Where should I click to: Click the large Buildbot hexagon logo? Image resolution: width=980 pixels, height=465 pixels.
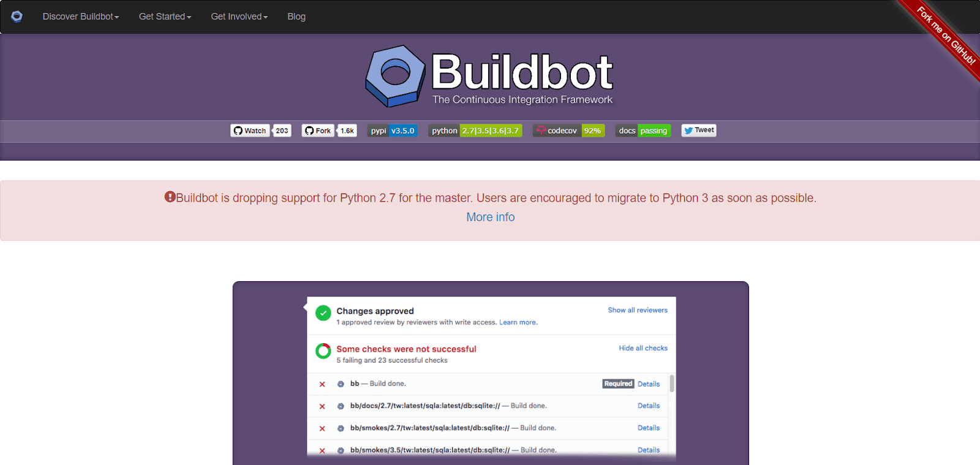(x=395, y=75)
